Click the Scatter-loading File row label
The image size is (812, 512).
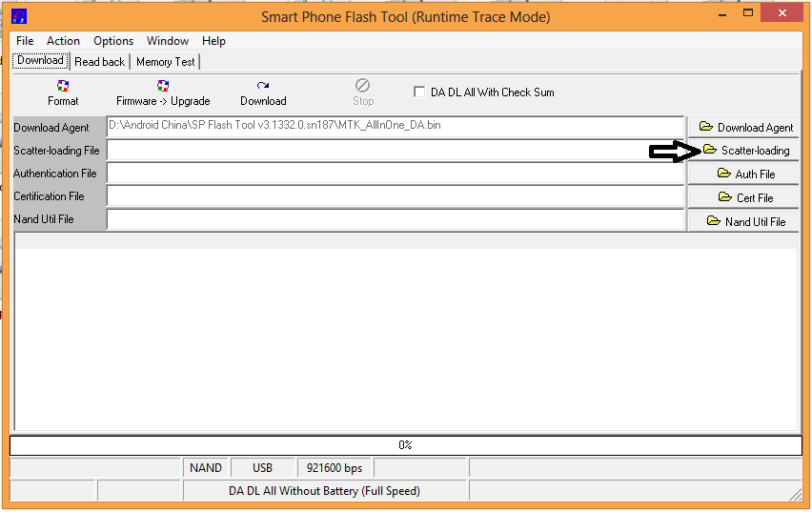[56, 151]
